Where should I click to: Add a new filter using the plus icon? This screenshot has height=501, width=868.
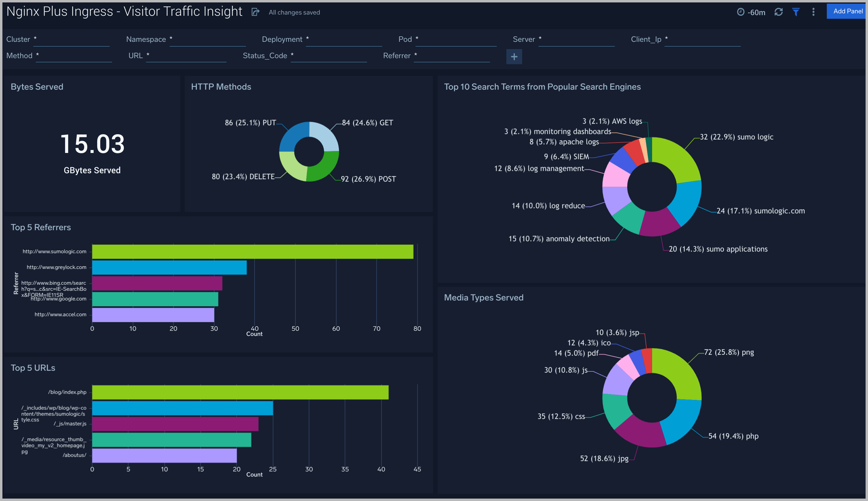pos(514,56)
